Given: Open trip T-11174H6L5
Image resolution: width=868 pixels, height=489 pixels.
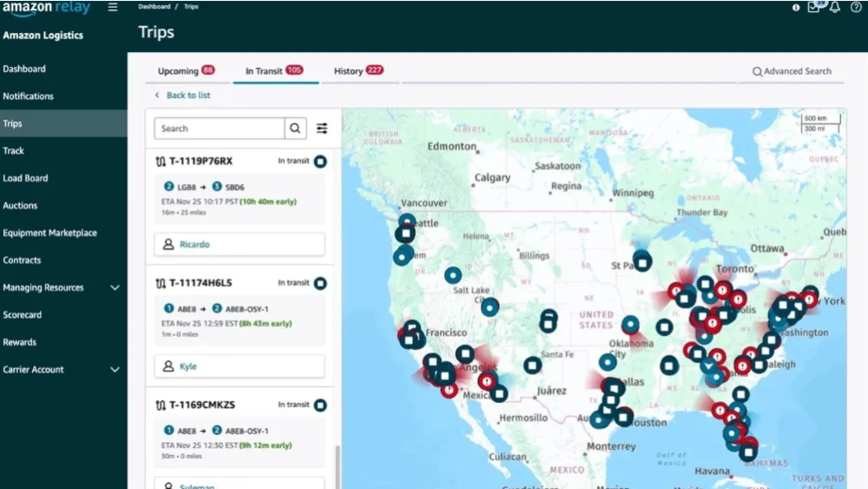Looking at the screenshot, I should (x=201, y=283).
